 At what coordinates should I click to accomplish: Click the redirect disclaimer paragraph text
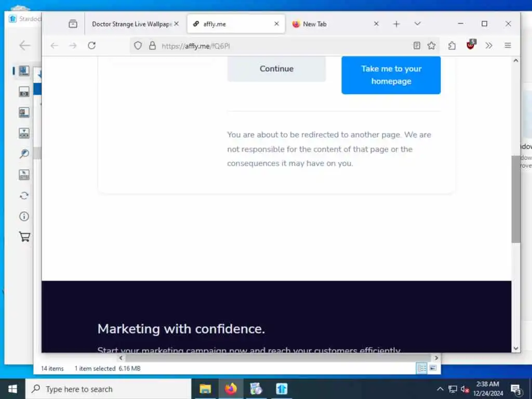click(329, 149)
